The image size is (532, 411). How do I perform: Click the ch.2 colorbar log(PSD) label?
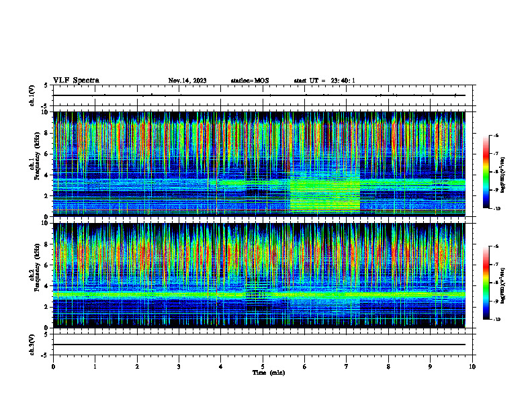503,285
